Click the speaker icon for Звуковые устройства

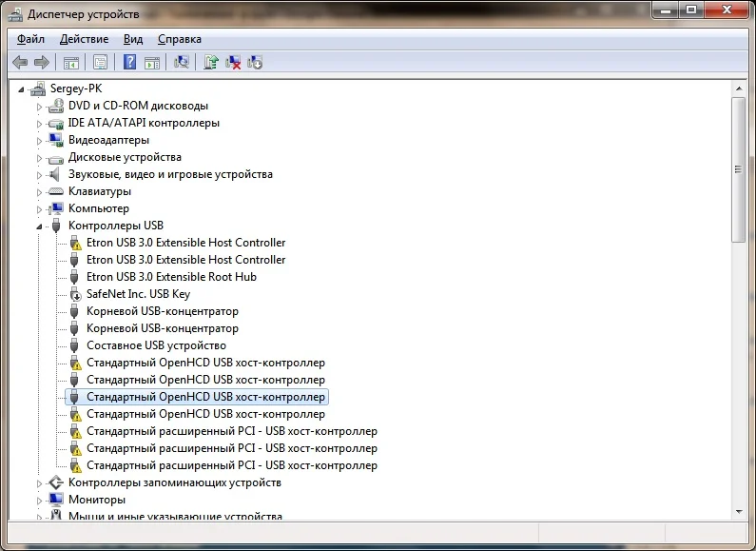(x=55, y=174)
